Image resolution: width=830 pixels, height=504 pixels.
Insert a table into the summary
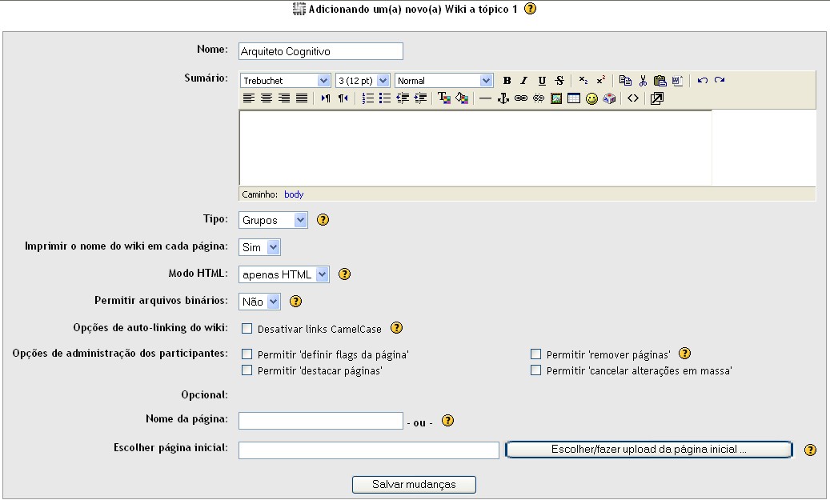[x=574, y=98]
